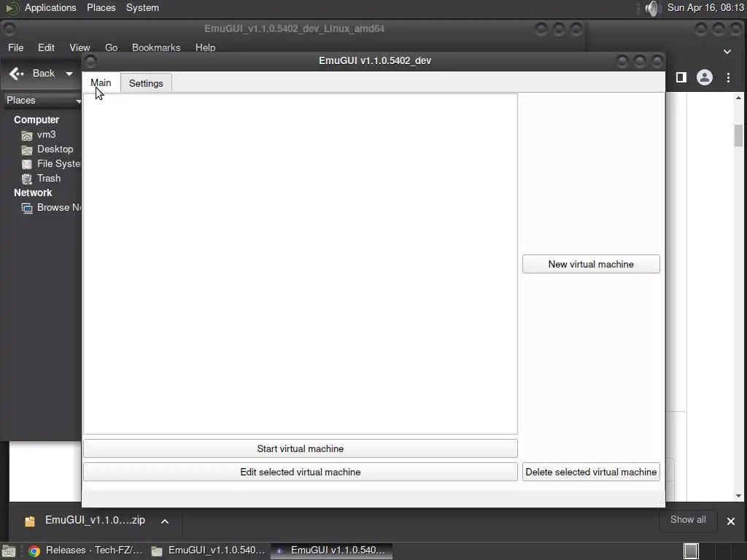The width and height of the screenshot is (747, 560).
Task: Open Browse Network in sidebar
Action: [x=58, y=208]
